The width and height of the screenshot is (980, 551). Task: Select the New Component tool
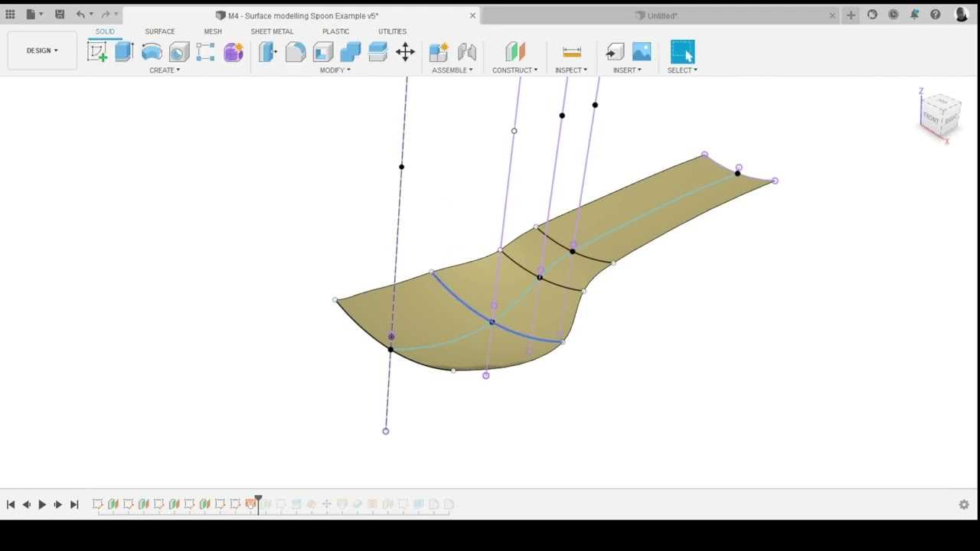pyautogui.click(x=439, y=52)
